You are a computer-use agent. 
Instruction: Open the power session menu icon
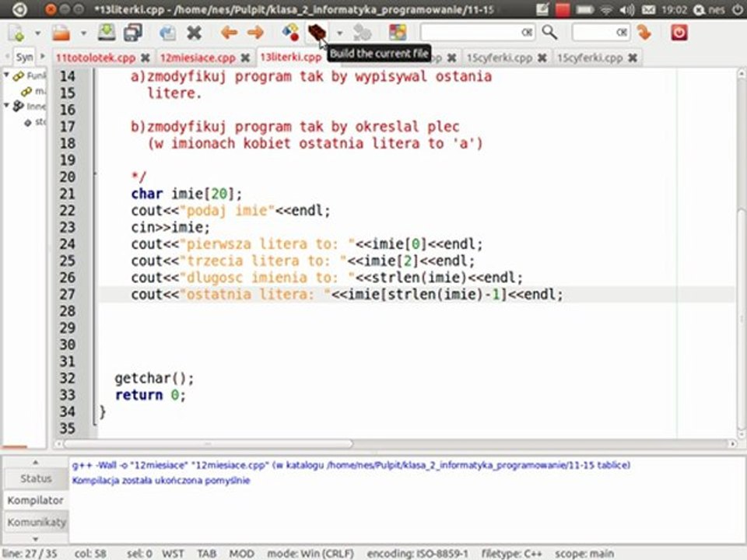(737, 9)
